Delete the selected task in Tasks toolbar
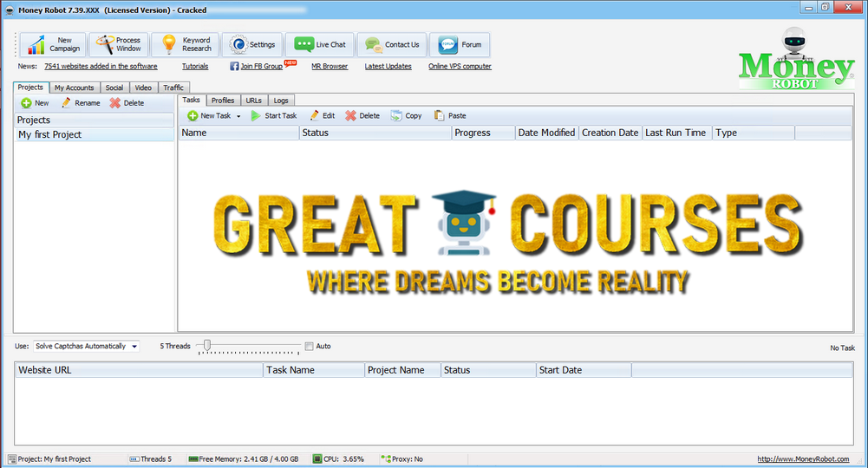 pyautogui.click(x=362, y=115)
